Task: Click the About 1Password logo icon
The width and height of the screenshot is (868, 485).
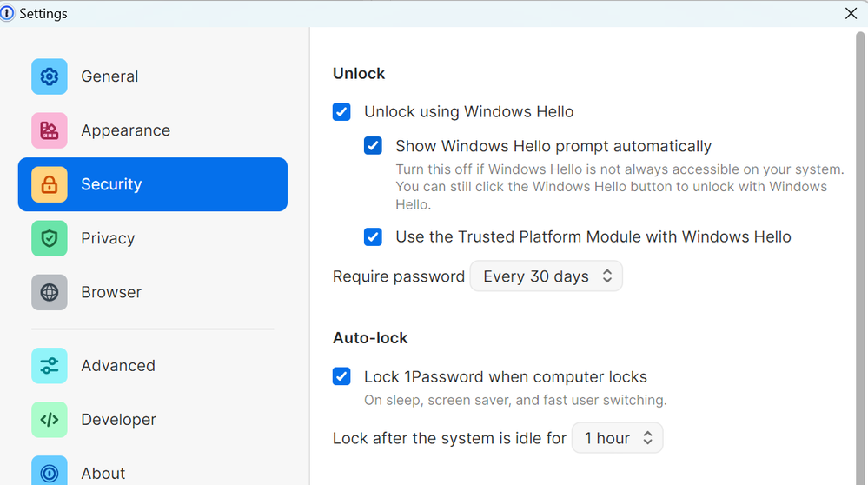Action: (50, 472)
